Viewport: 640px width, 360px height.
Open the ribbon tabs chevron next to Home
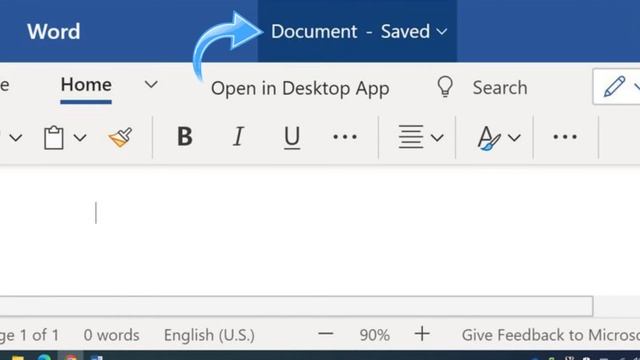click(x=151, y=84)
